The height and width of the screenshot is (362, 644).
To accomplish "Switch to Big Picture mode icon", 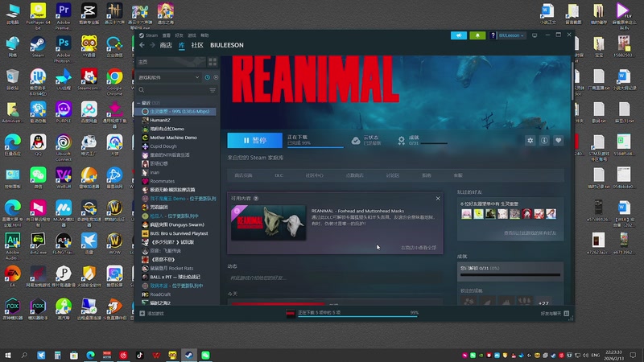I will [x=535, y=35].
